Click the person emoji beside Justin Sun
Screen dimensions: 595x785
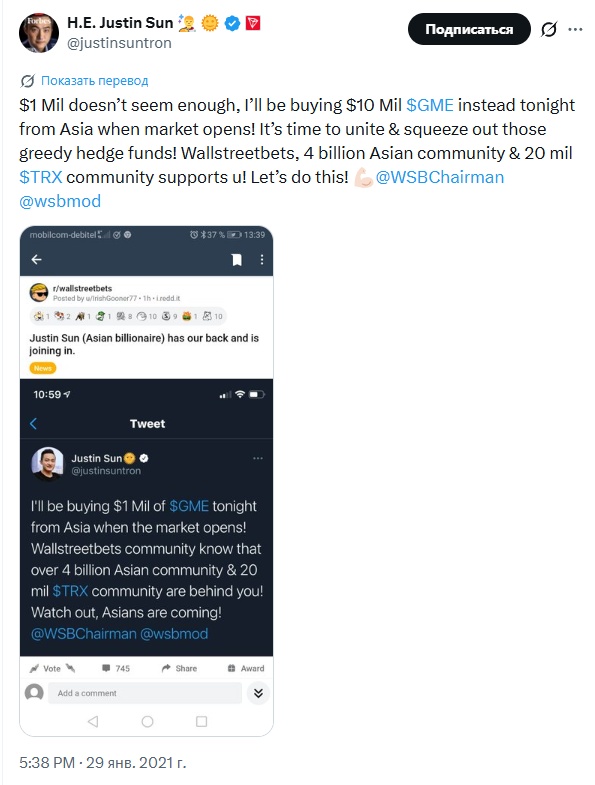point(187,23)
